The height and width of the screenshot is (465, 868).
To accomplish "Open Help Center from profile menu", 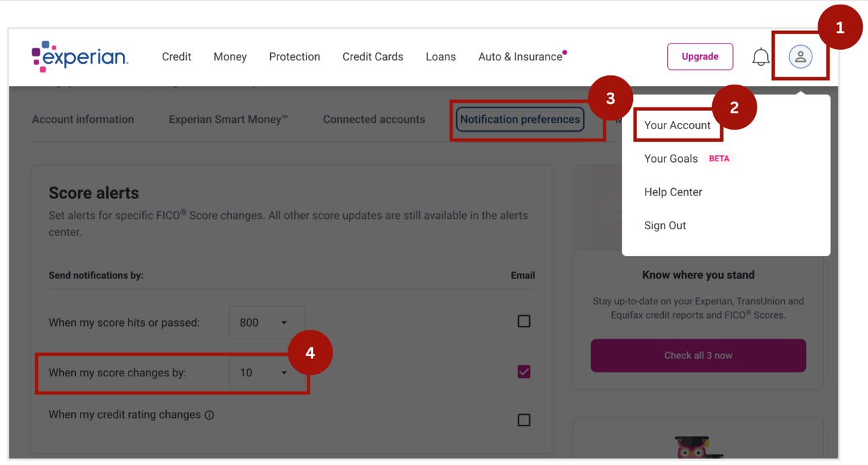I will (x=673, y=192).
